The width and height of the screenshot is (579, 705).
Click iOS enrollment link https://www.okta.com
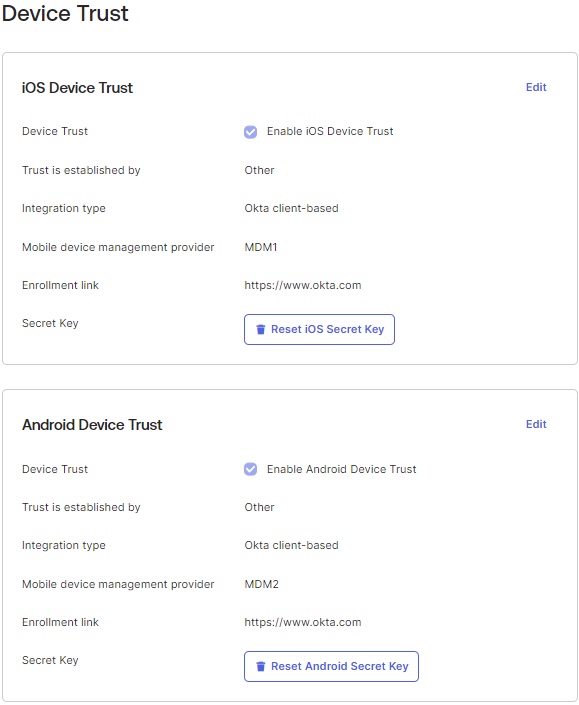click(303, 286)
